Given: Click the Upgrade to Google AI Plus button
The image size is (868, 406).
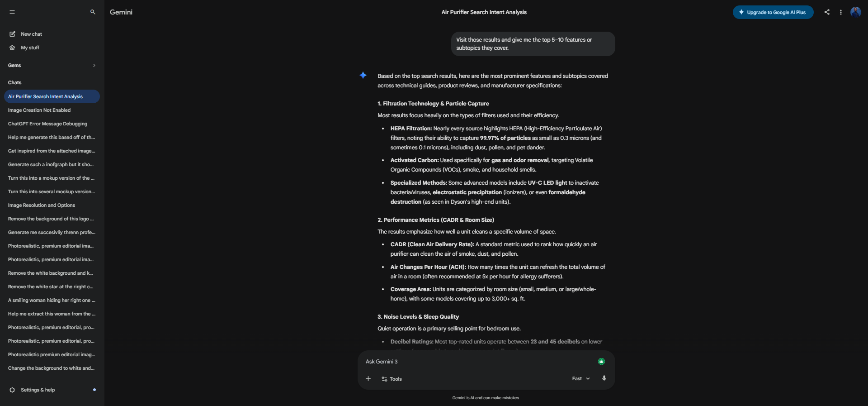Looking at the screenshot, I should pyautogui.click(x=773, y=12).
